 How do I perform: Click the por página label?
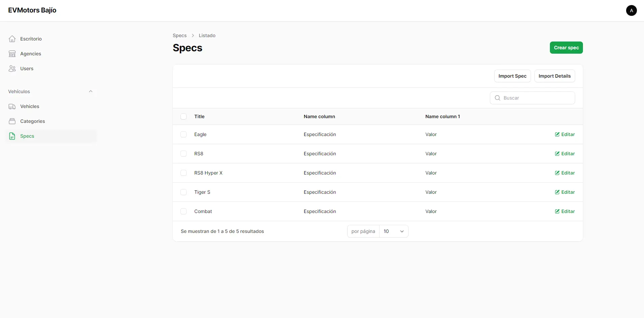[x=363, y=231]
